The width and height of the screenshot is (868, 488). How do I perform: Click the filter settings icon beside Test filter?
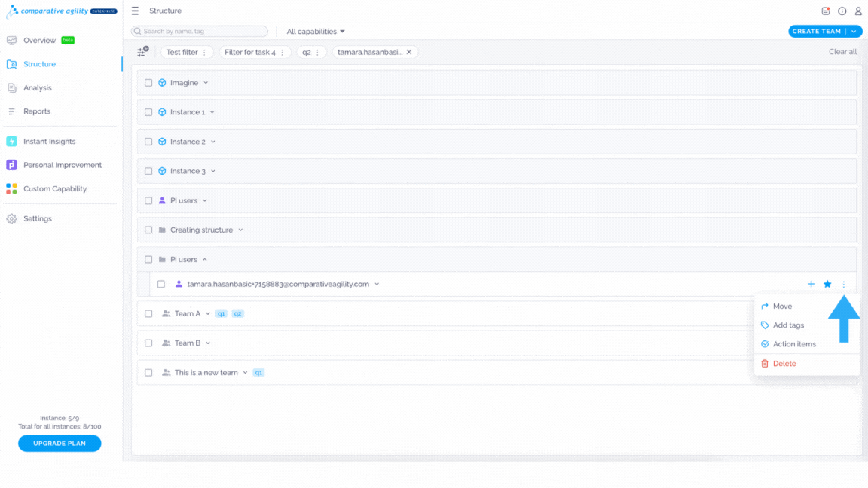142,52
